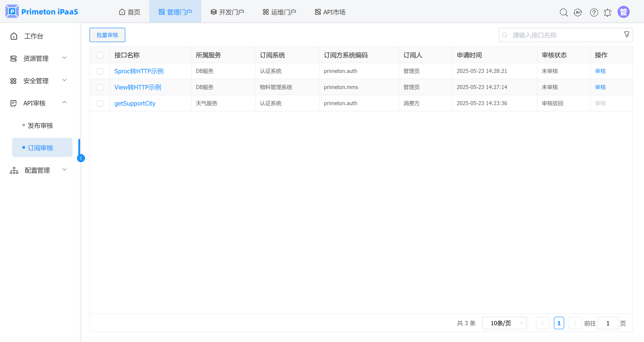Open the AI assistant icon

click(x=578, y=12)
